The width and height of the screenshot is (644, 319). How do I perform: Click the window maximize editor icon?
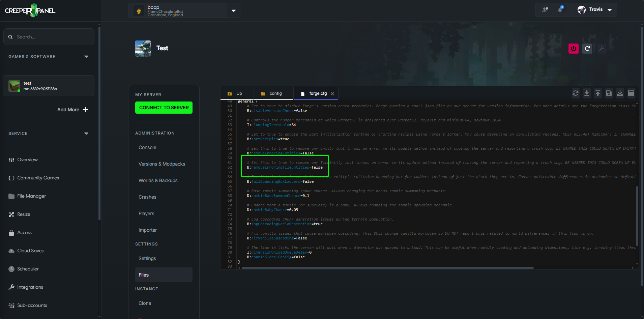point(631,93)
